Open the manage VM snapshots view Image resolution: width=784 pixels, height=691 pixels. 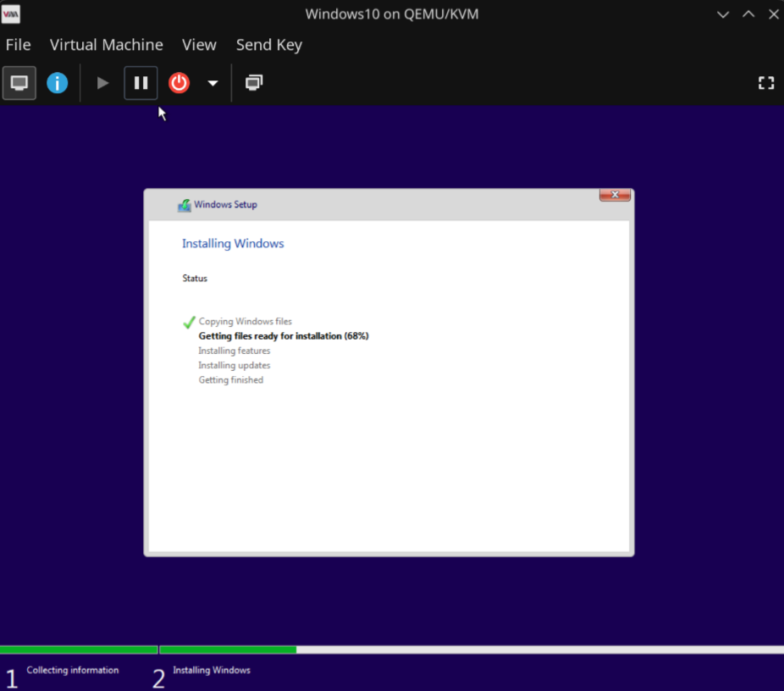pos(254,83)
